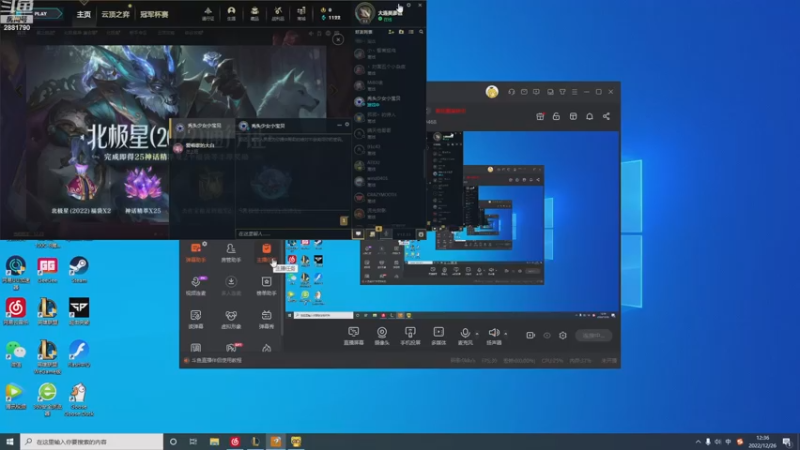800x450 pixels.
Task: Switch to League 冠军杯赛 tab
Action: [x=154, y=14]
